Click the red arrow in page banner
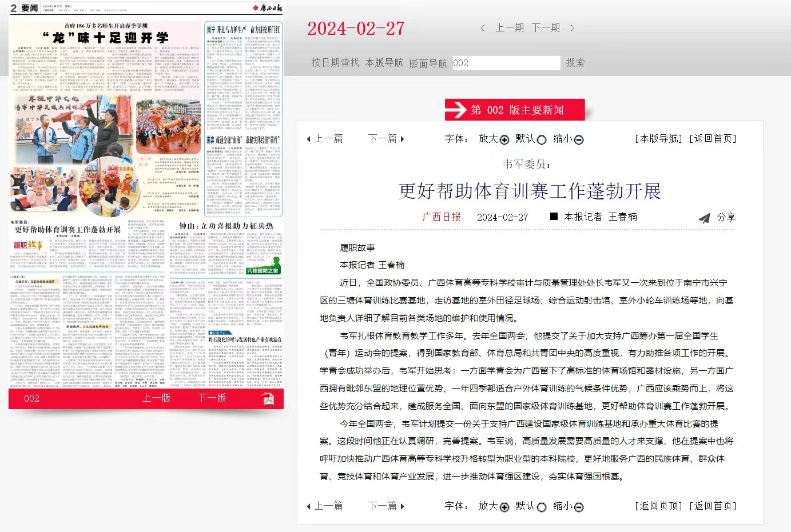The height and width of the screenshot is (532, 791). (x=456, y=110)
